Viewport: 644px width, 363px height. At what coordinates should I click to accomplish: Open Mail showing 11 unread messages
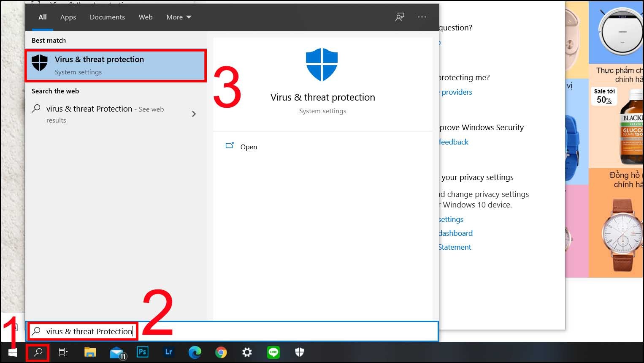(116, 352)
